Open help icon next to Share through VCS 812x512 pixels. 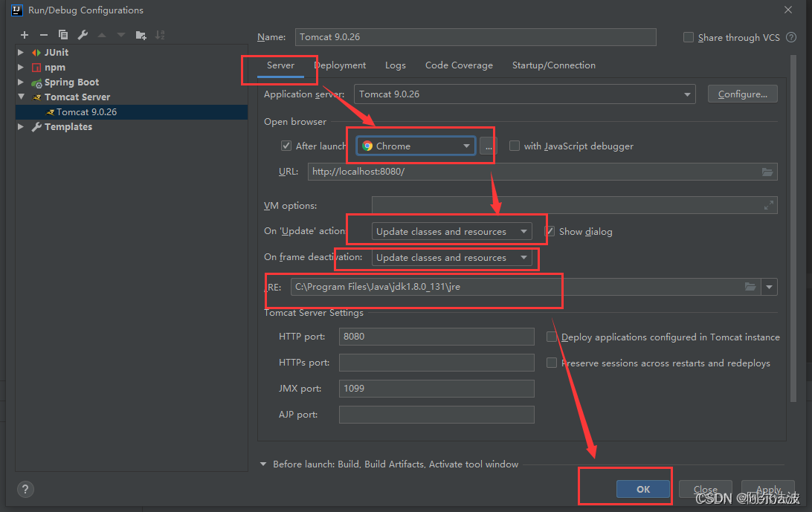coord(790,37)
